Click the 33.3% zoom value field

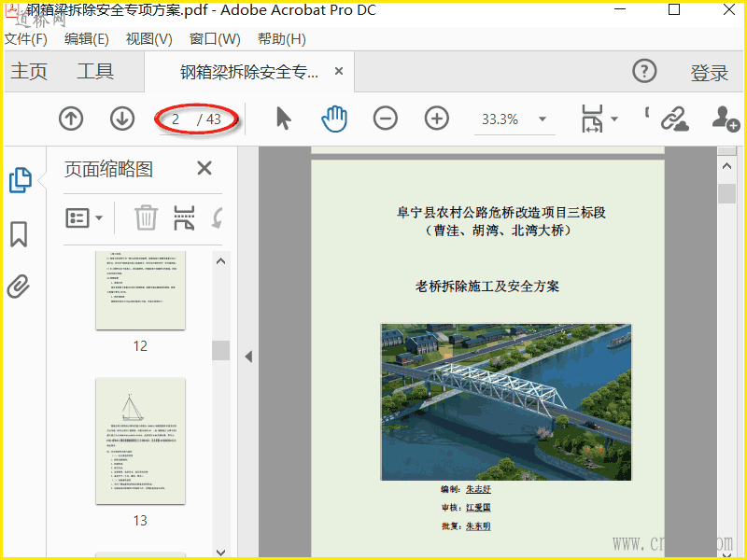point(500,119)
